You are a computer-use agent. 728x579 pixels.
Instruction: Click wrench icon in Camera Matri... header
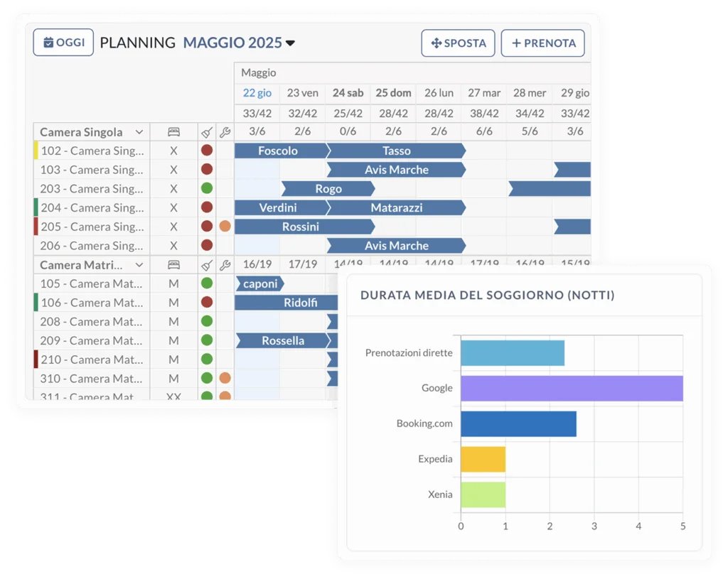(x=225, y=266)
